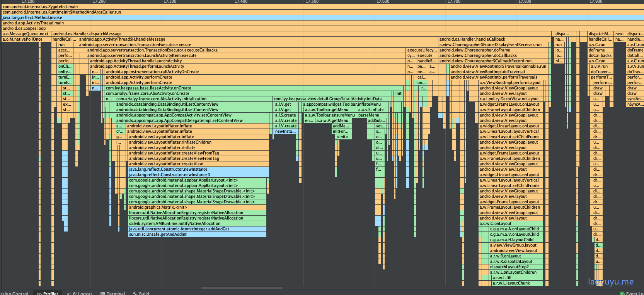Switch to the Terminal tab
Image resolution: width=644 pixels, height=295 pixels.
[x=112, y=293]
